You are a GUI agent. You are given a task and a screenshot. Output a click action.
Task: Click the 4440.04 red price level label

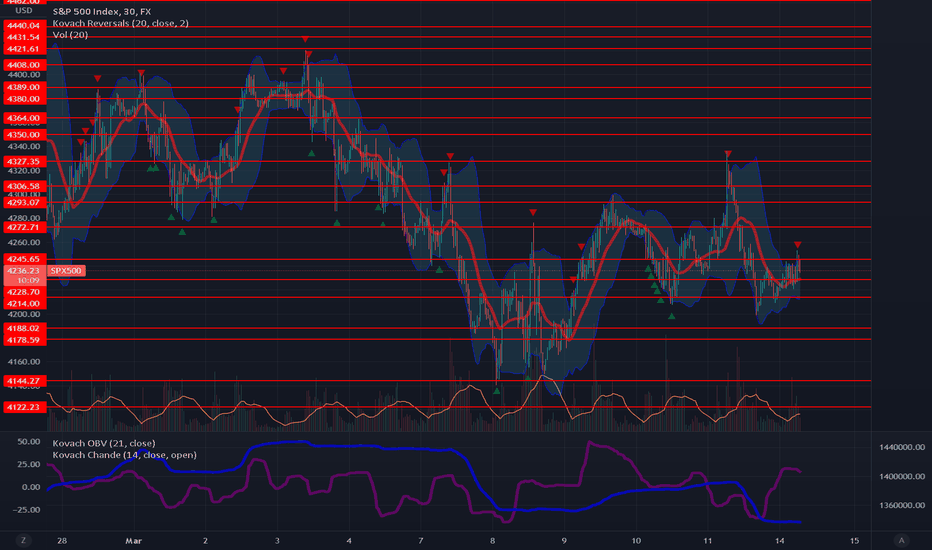[24, 26]
